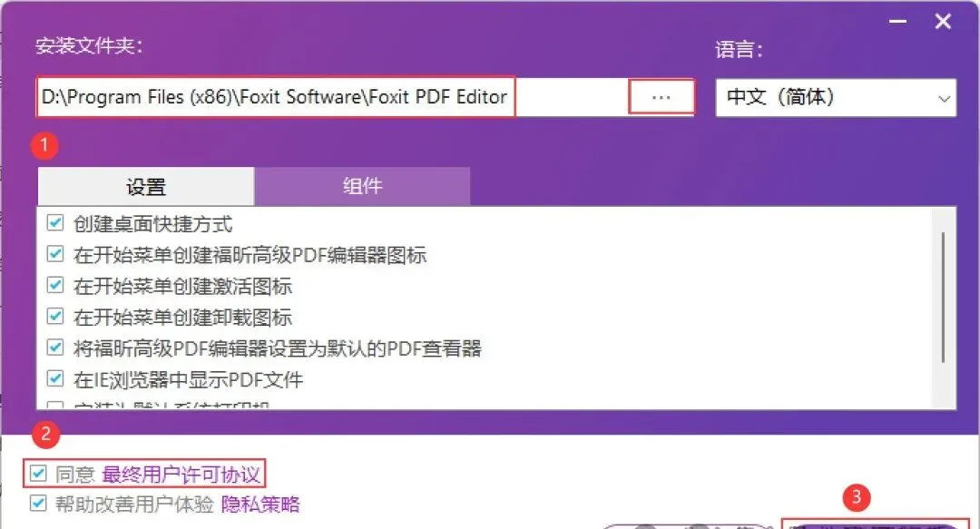Toggle the 同意 license agreement checkbox

pyautogui.click(x=38, y=474)
